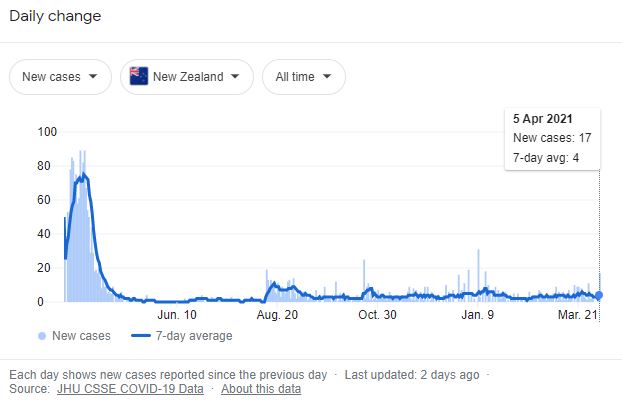The image size is (622, 402).
Task: Click the New cases dropdown arrow
Action: (x=93, y=77)
